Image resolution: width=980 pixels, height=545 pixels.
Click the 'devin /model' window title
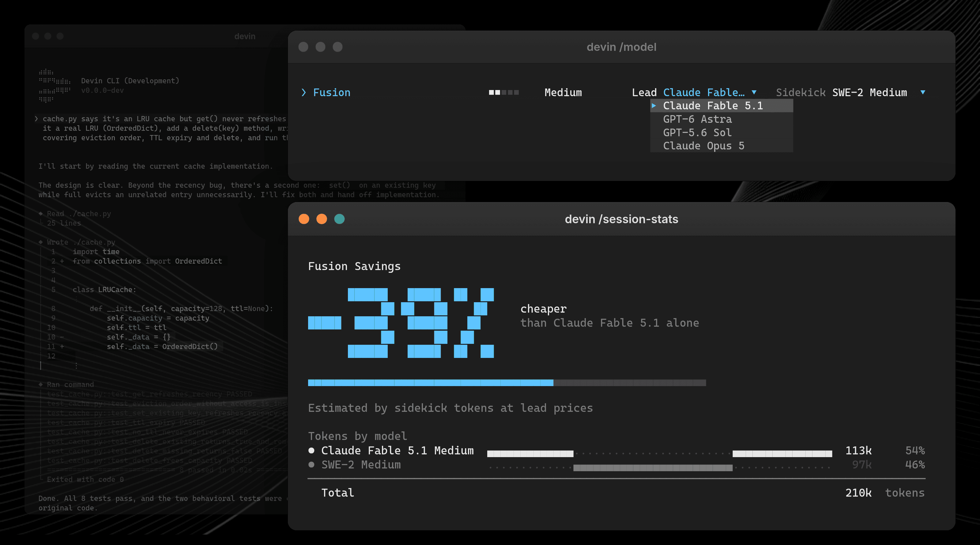pyautogui.click(x=621, y=47)
